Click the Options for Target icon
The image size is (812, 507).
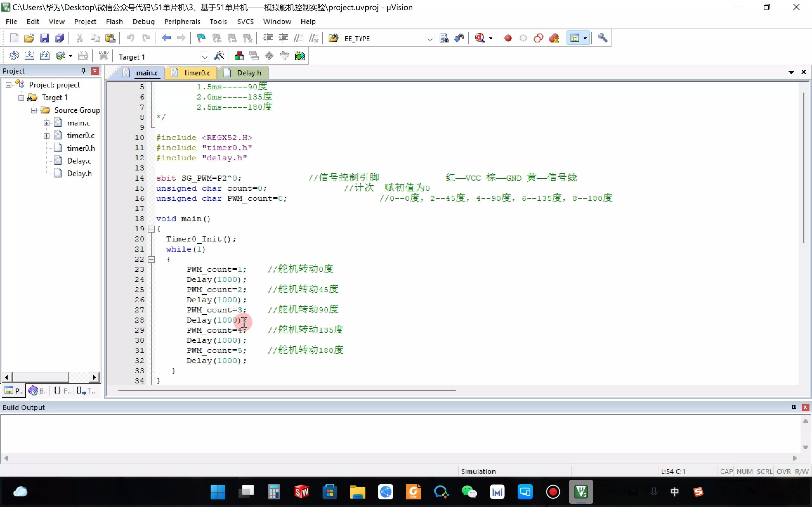click(220, 56)
